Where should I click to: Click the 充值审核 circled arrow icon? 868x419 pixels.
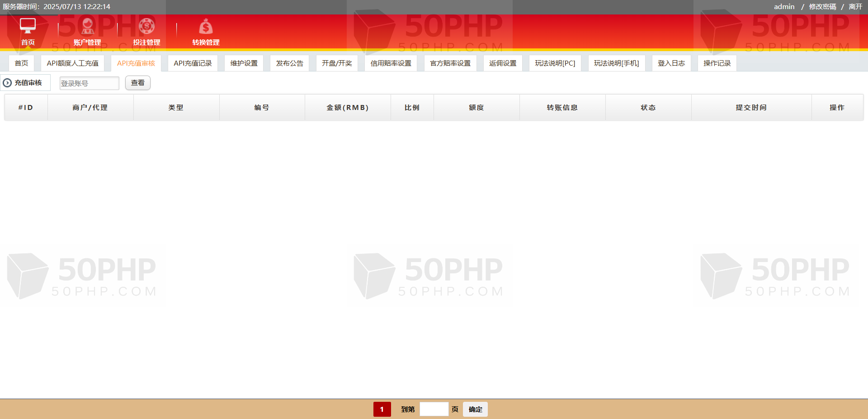[x=7, y=83]
